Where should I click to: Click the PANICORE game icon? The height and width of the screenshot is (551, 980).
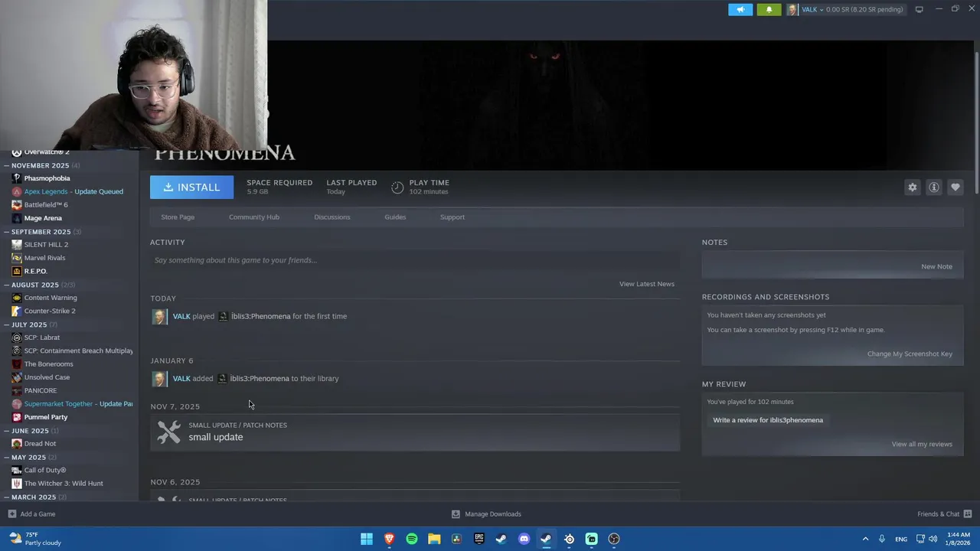coord(17,390)
